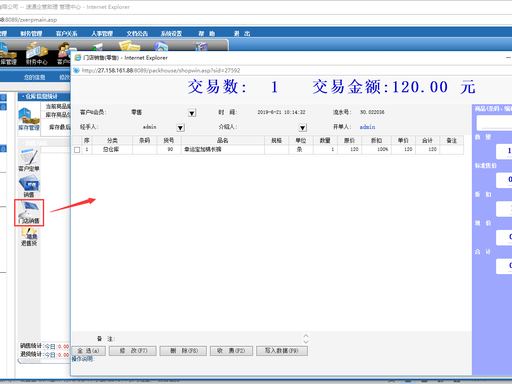The height and width of the screenshot is (384, 512).
Task: Click the 仓库信息统计 panel header
Action: (44, 96)
